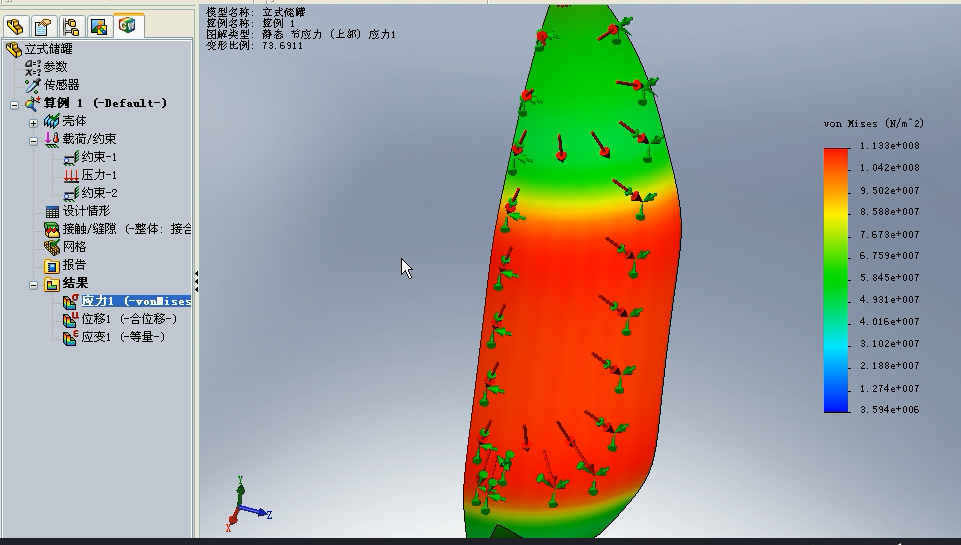Click the 设计情形 table icon
Viewport: 961px width, 545px height.
(x=53, y=212)
